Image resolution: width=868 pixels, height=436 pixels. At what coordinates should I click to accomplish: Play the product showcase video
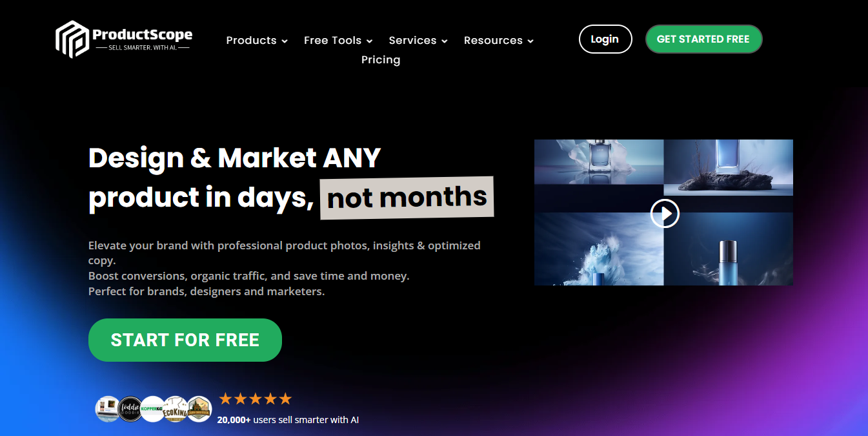pyautogui.click(x=665, y=213)
